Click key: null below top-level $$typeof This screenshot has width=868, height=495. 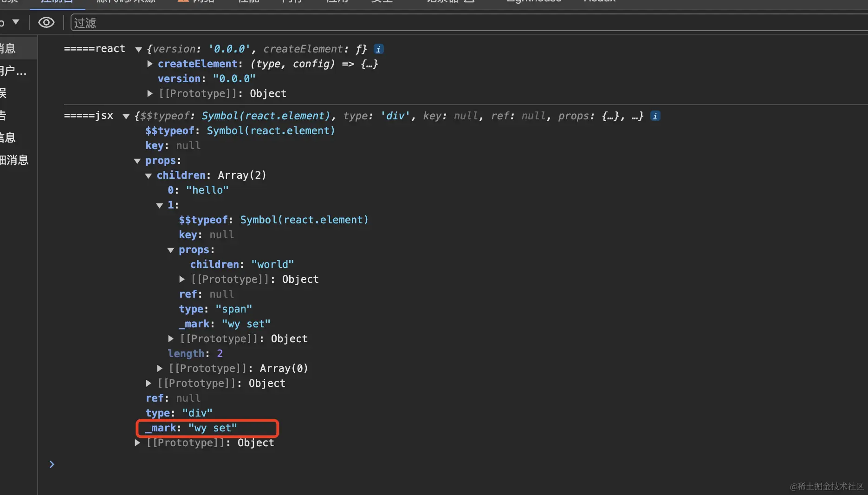[x=173, y=146]
